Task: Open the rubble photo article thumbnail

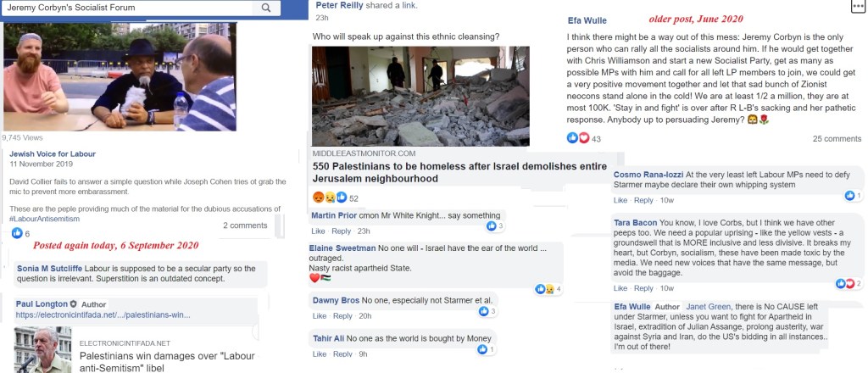Action: (420, 96)
